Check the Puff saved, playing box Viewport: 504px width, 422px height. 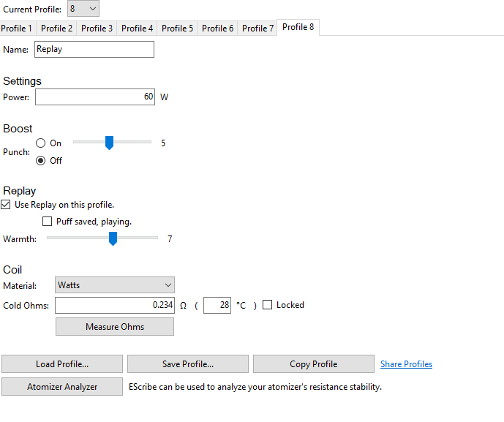point(48,222)
